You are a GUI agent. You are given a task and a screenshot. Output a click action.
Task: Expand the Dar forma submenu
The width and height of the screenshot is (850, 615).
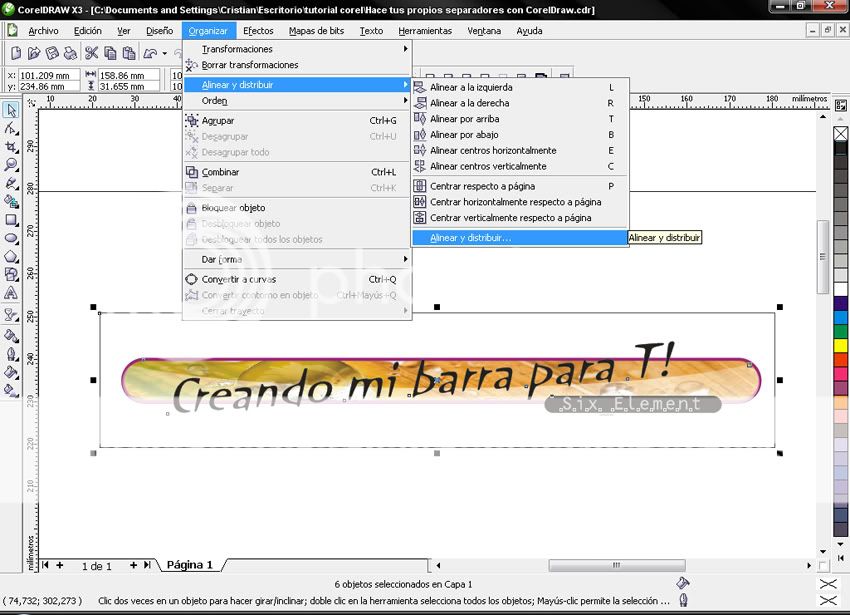(x=297, y=259)
